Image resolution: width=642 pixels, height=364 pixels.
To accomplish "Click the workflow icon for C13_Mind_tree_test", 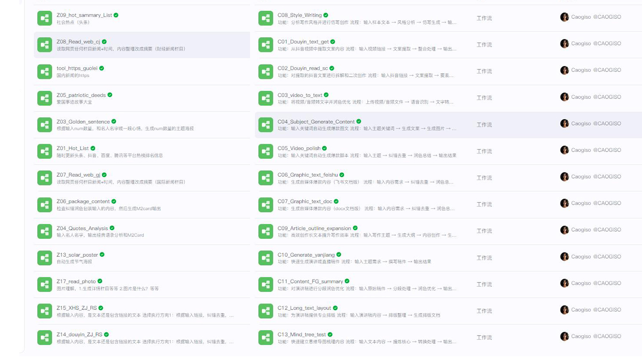I will coord(265,337).
